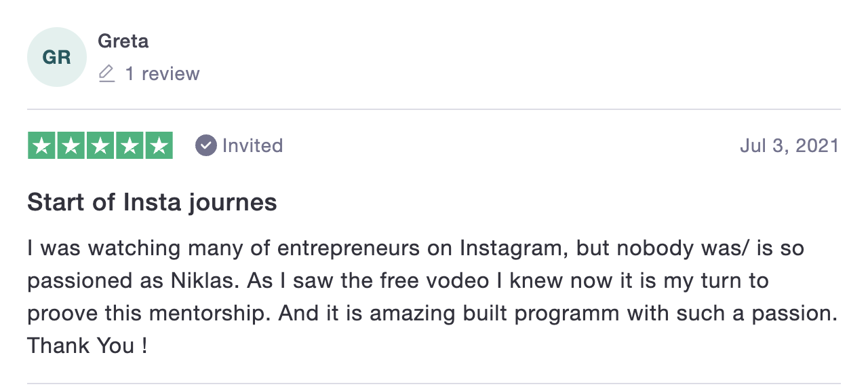Click the Invited verified checkmark icon
The height and width of the screenshot is (391, 868).
click(x=206, y=145)
